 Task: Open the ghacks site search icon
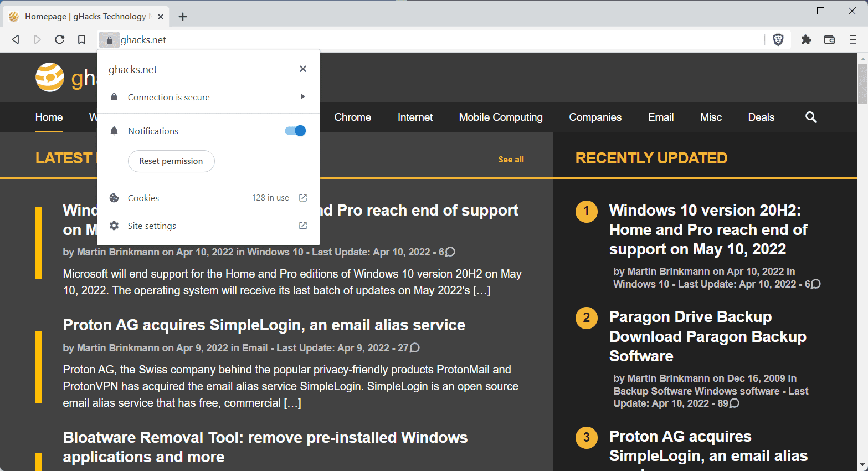(810, 117)
